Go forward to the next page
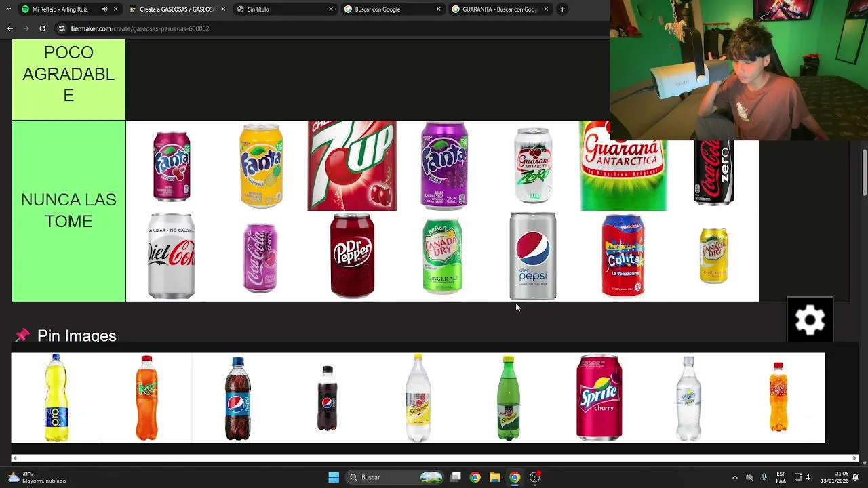868x488 pixels. click(x=26, y=28)
